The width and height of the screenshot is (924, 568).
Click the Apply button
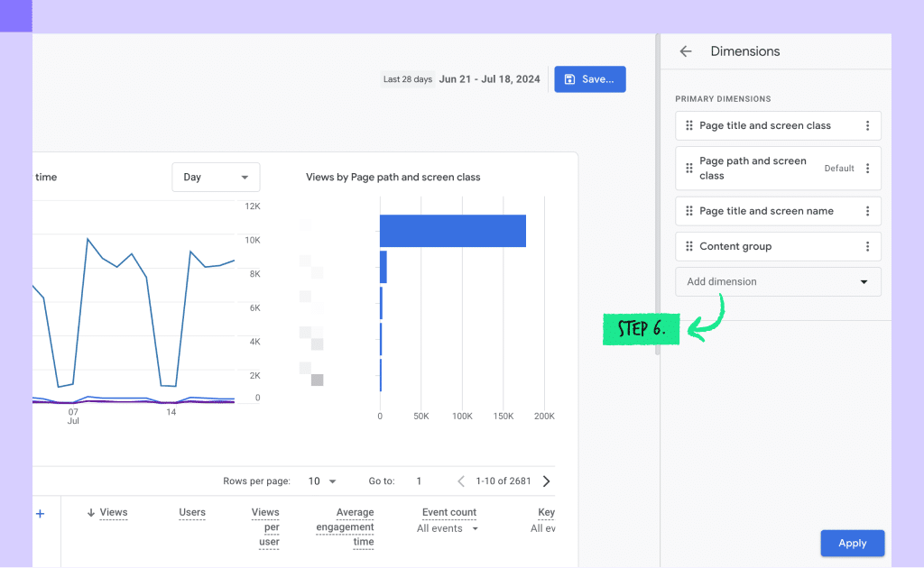pos(852,543)
